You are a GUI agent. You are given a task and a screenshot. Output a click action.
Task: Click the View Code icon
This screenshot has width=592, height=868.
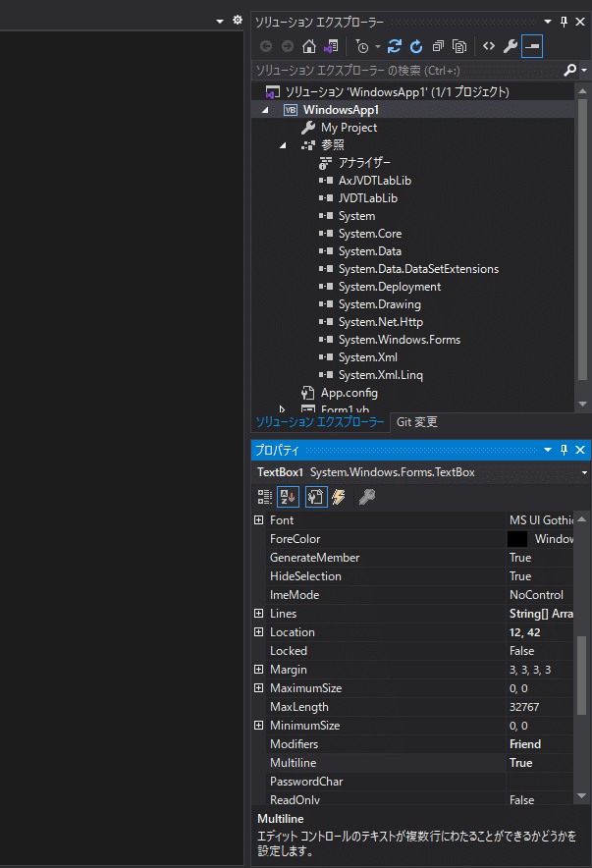pos(489,46)
